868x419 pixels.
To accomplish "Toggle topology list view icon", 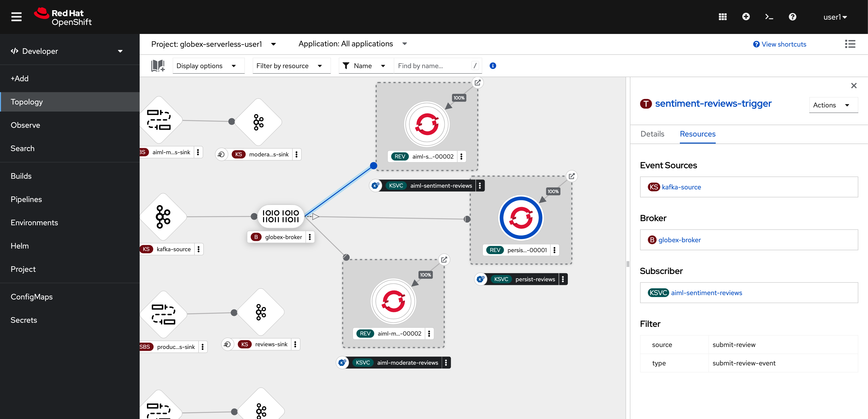I will (x=850, y=44).
